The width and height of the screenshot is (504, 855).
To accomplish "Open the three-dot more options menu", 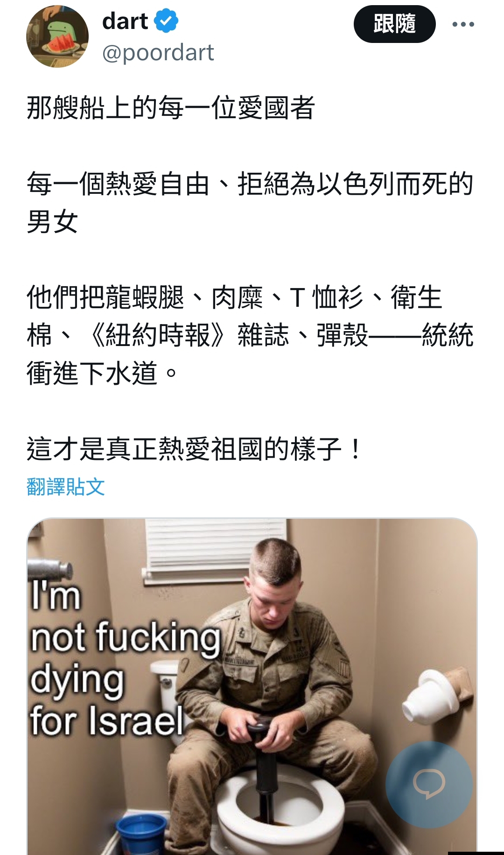I will 463,24.
